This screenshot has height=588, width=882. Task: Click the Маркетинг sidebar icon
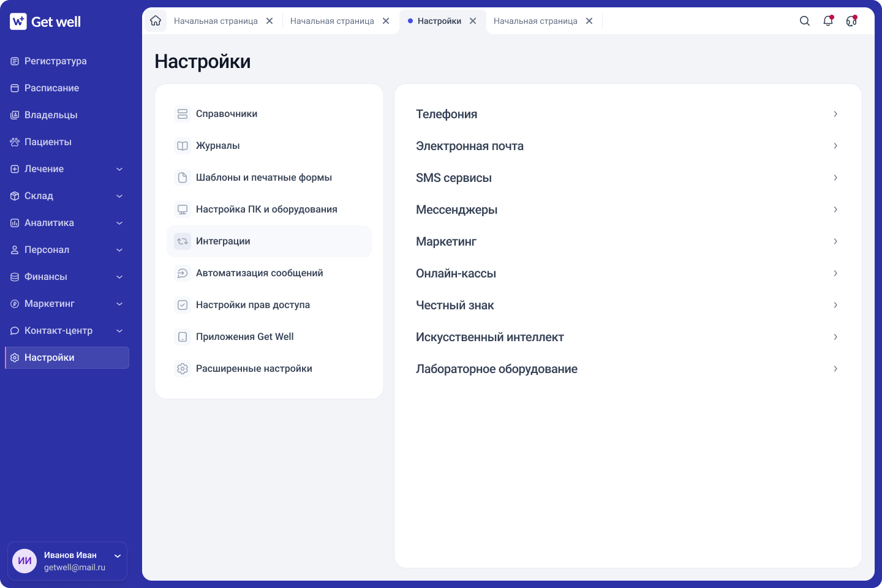[15, 304]
